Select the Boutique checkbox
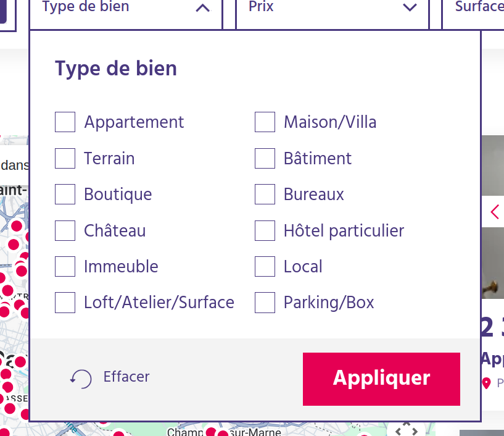504x436 pixels. point(65,195)
